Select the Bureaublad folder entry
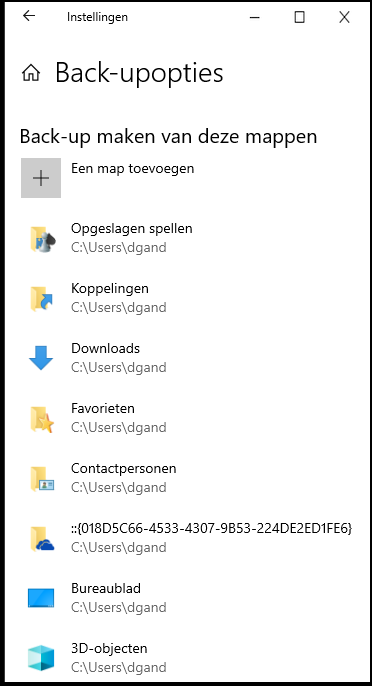Image resolution: width=372 pixels, height=686 pixels. [x=187, y=598]
